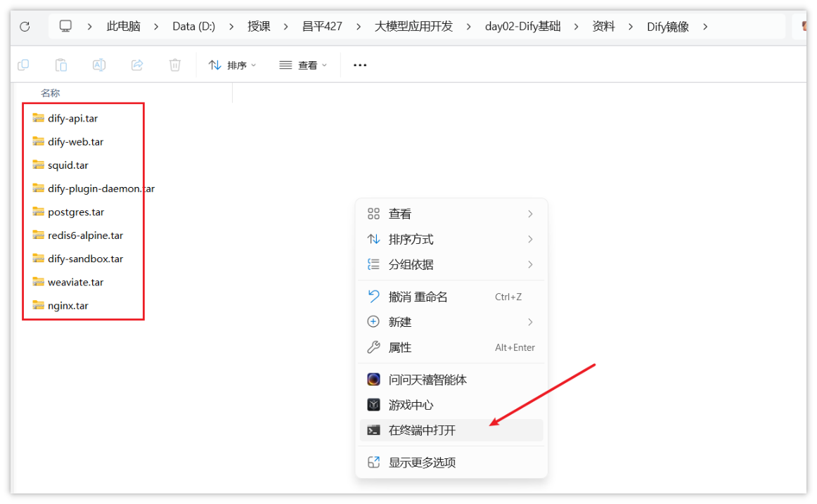Expand the 分组依据 submenu arrow

[x=530, y=264]
